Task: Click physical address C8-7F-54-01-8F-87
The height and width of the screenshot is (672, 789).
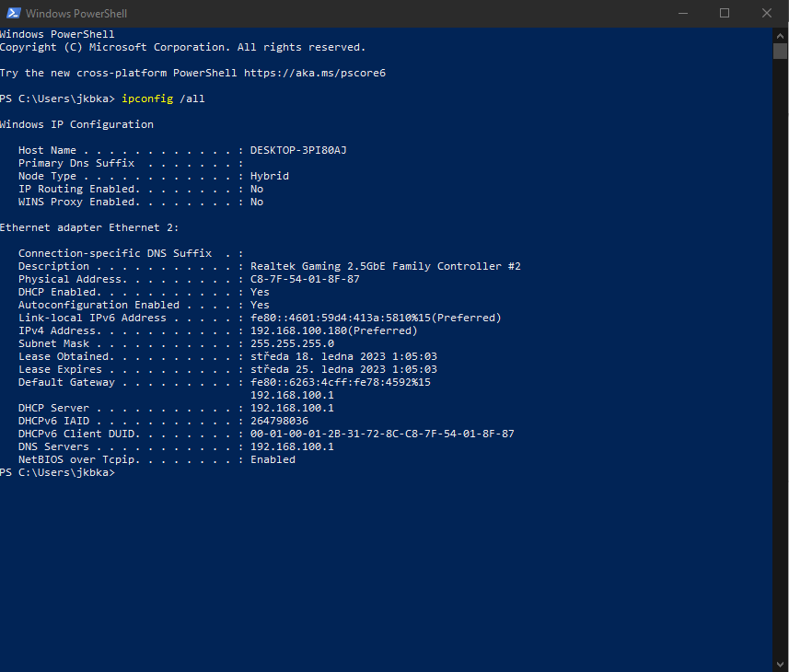Action: pos(305,279)
